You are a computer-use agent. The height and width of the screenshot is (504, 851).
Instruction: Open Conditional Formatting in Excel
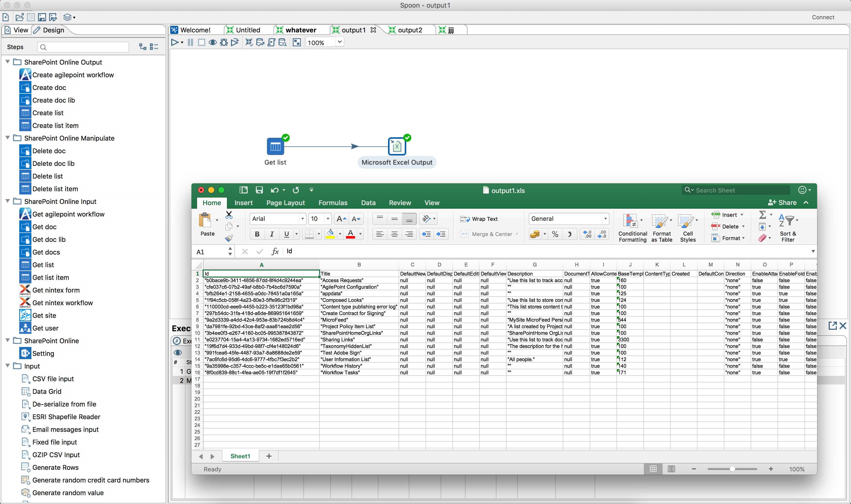pyautogui.click(x=632, y=228)
